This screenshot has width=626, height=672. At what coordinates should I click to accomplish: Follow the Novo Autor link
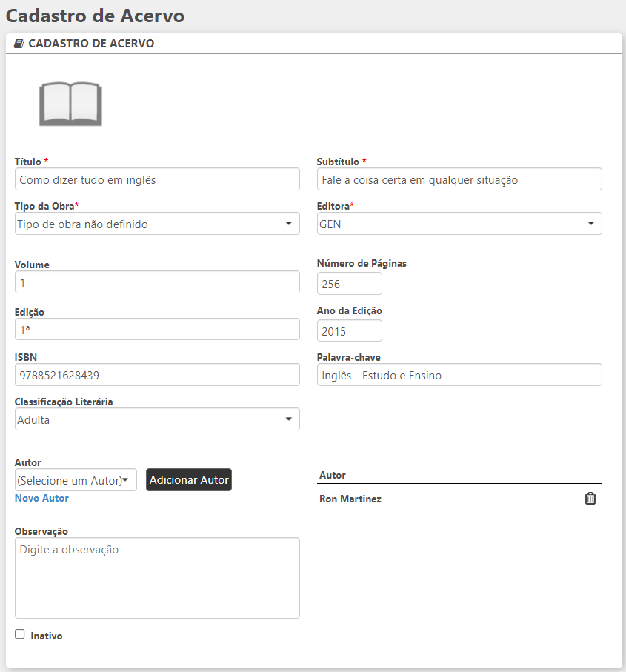41,499
